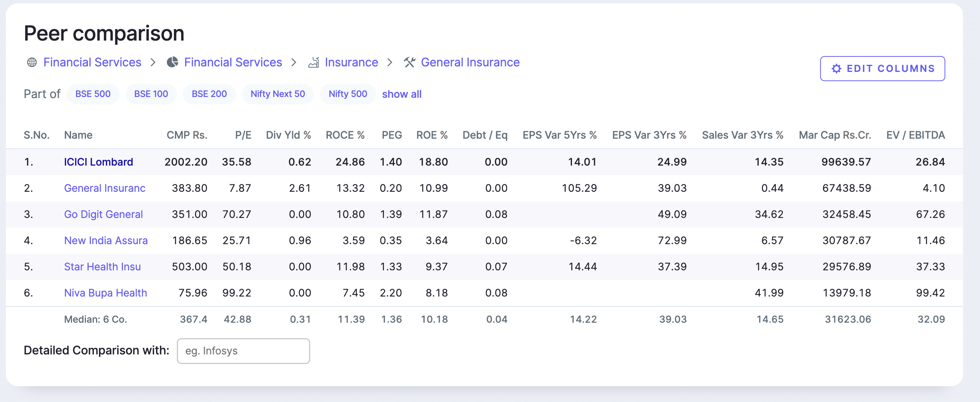The image size is (980, 402).
Task: Select the BSE 100 index tag
Action: click(x=151, y=94)
